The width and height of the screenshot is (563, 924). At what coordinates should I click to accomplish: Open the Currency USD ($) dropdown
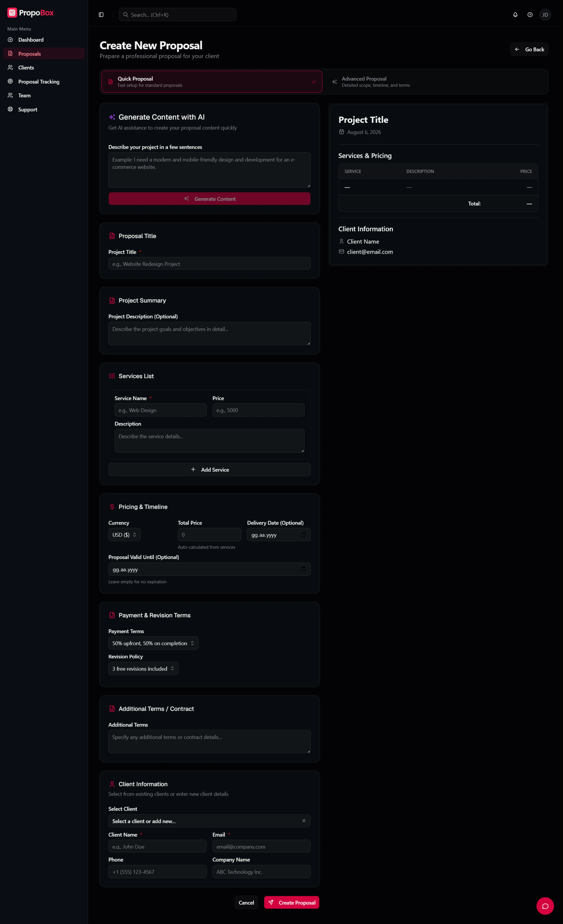[125, 534]
